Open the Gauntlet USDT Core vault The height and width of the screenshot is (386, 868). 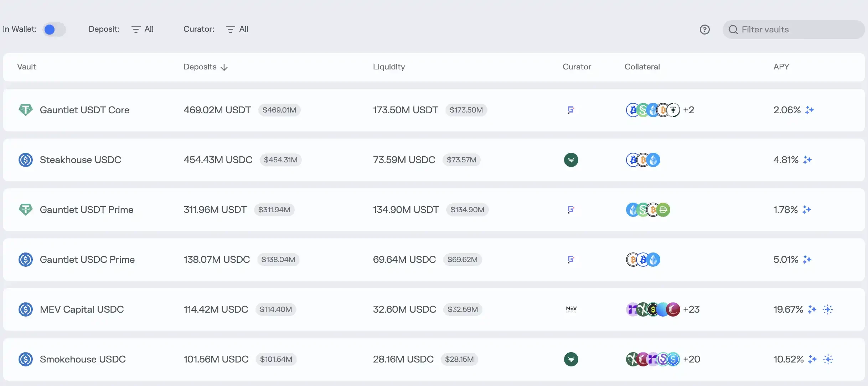(84, 110)
